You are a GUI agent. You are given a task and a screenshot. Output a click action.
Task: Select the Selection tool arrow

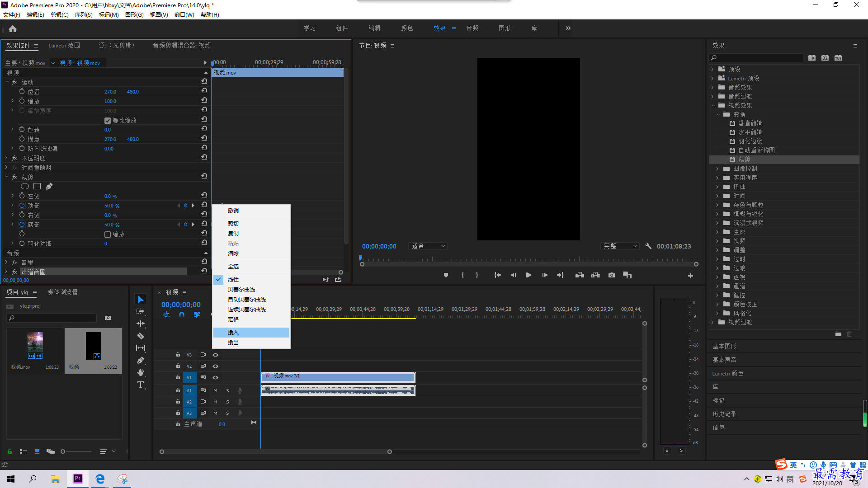click(141, 300)
